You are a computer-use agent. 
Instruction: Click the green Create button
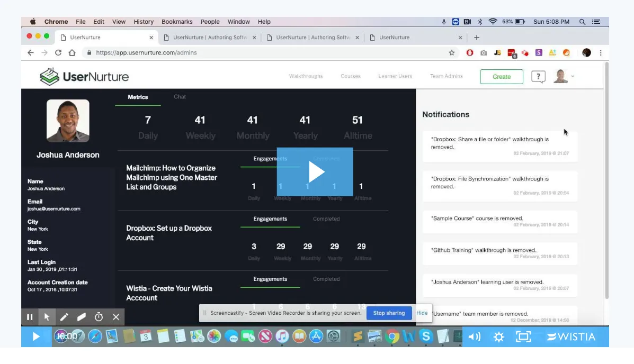(502, 77)
